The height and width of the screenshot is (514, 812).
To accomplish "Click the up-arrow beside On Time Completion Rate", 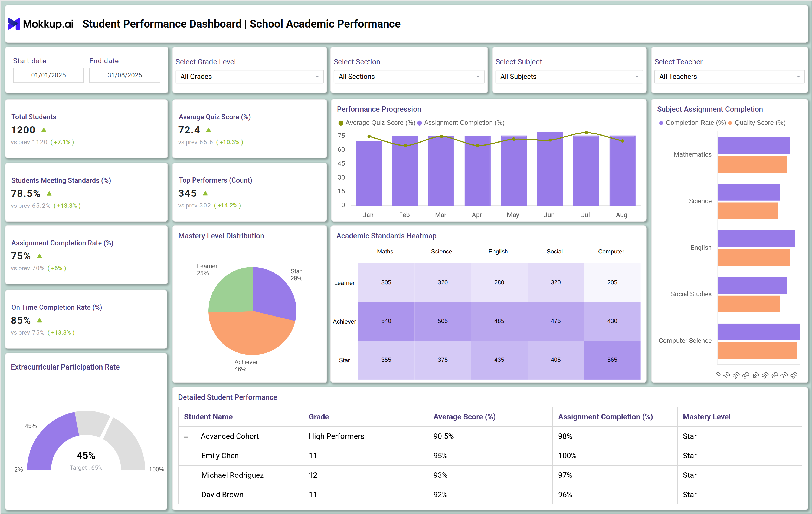I will [x=40, y=320].
